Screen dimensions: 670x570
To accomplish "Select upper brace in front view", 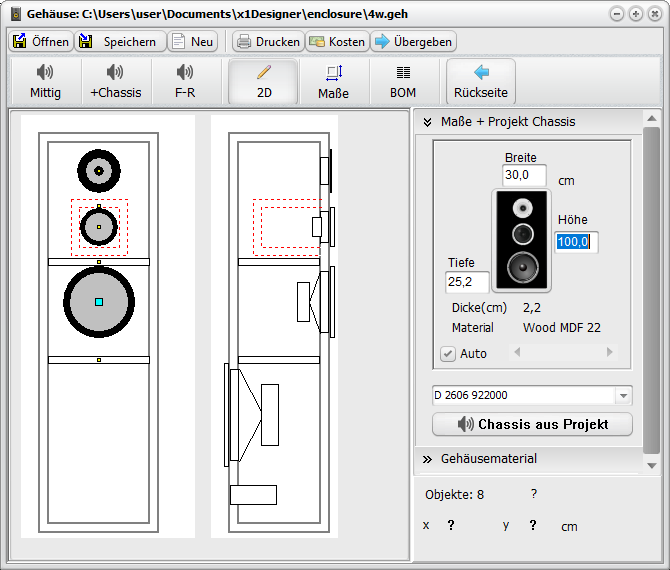I will tap(99, 262).
